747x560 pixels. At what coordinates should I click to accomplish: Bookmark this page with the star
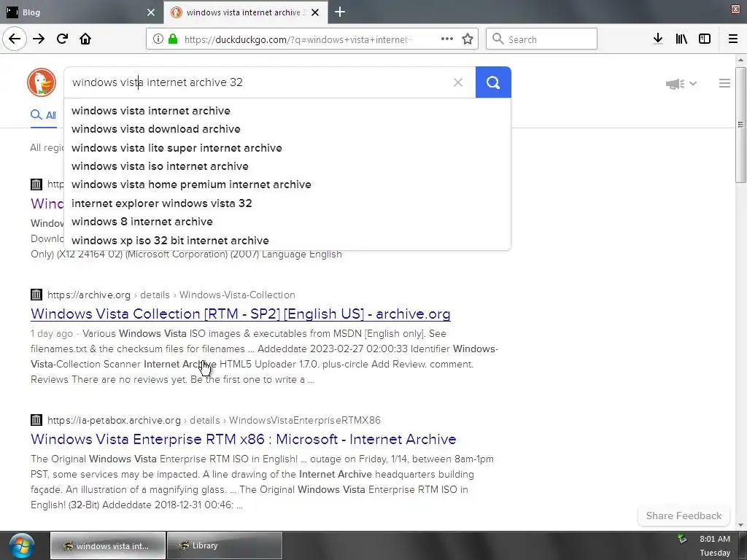468,39
